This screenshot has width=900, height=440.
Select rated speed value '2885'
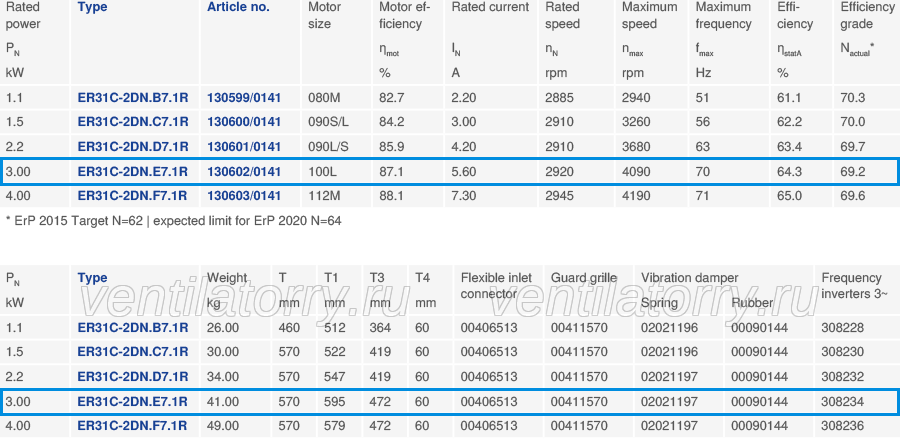click(559, 98)
